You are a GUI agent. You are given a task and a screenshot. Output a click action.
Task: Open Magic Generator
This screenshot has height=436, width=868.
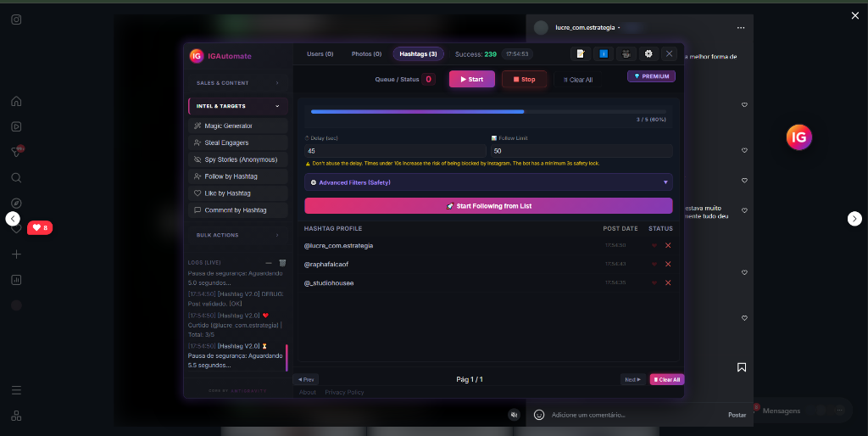pyautogui.click(x=238, y=126)
